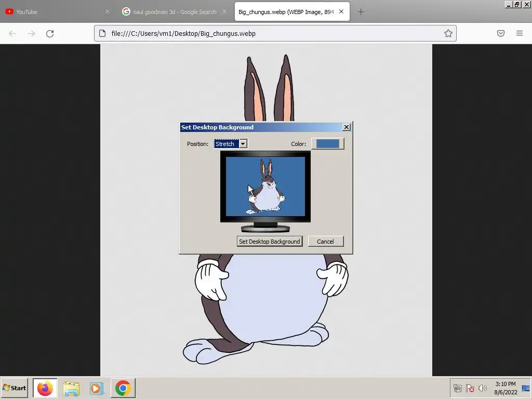The width and height of the screenshot is (532, 399).
Task: Open the Firefox hamburger menu
Action: 520,33
